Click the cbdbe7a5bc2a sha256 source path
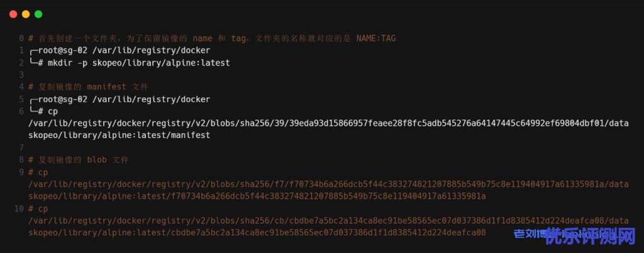Viewport: 644px width, 253px height. (327, 220)
